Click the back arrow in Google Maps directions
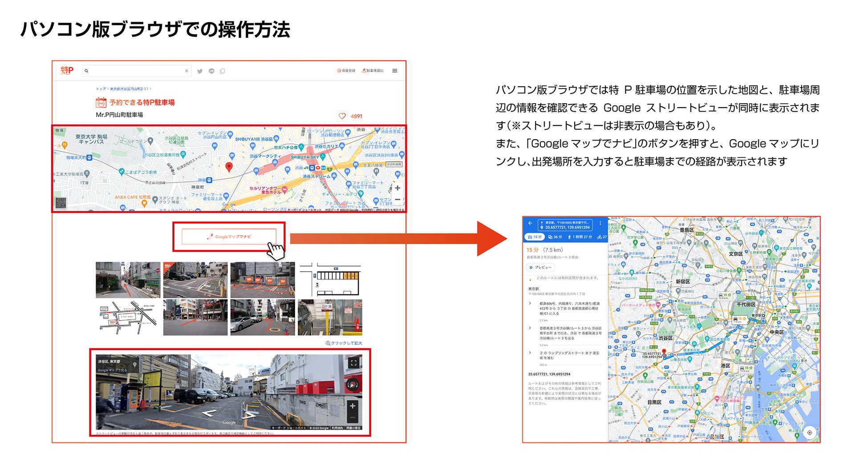Screen dimensions: 868x462 pyautogui.click(x=530, y=223)
